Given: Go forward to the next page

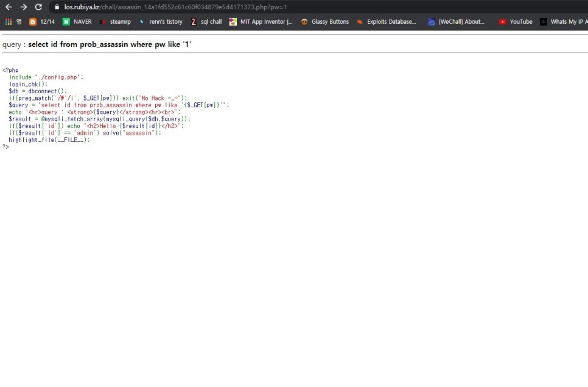Looking at the screenshot, I should (23, 7).
